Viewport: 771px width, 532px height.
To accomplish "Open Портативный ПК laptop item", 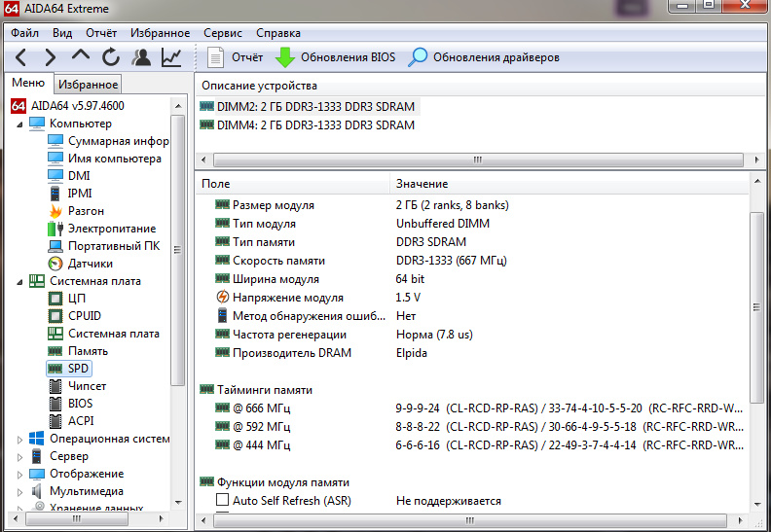I will pyautogui.click(x=114, y=246).
